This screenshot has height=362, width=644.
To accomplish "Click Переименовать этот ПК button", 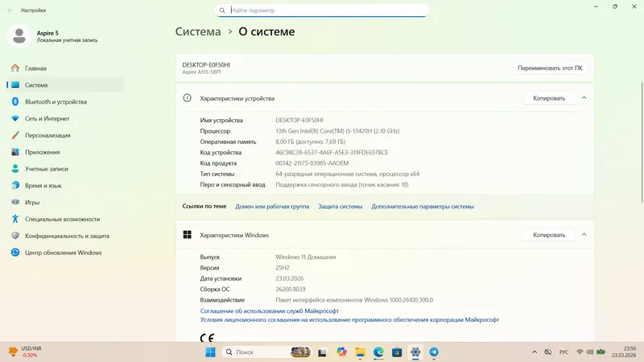I will (550, 68).
